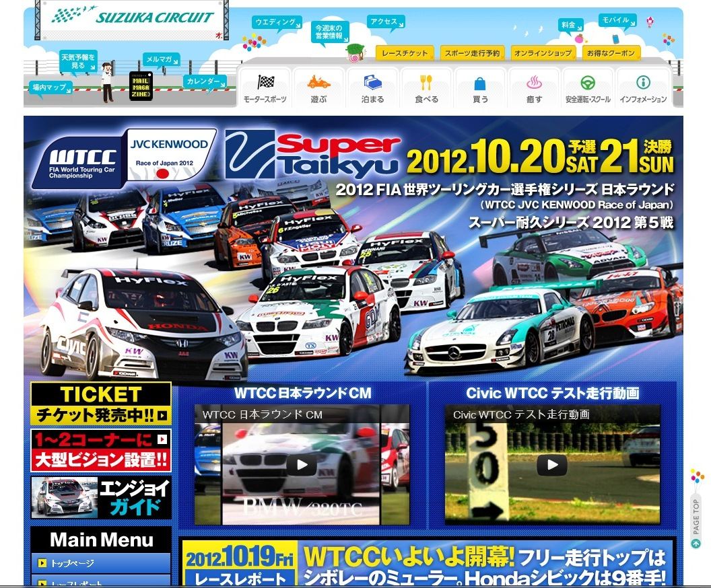Screen dimensions: 711x588
Task: Open the スポーツ走行予約 tab
Action: [472, 53]
